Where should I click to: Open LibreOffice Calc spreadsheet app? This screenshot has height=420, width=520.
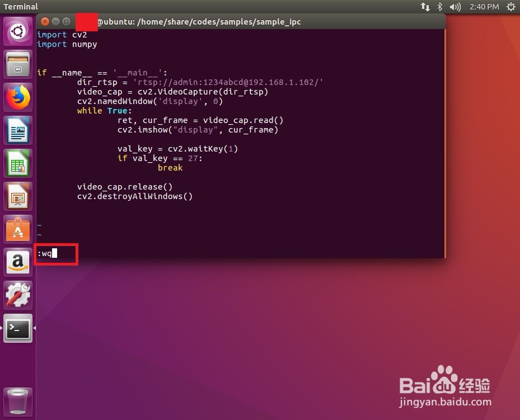pyautogui.click(x=18, y=163)
